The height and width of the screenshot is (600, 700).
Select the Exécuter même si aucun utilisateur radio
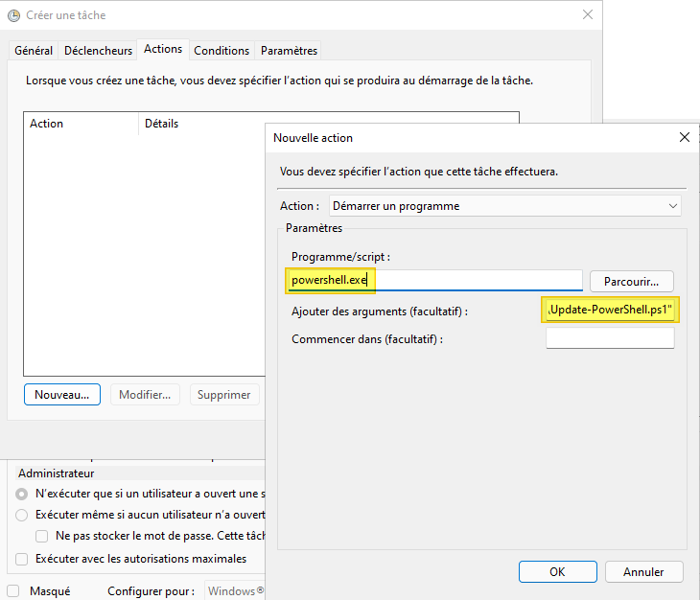tap(22, 515)
